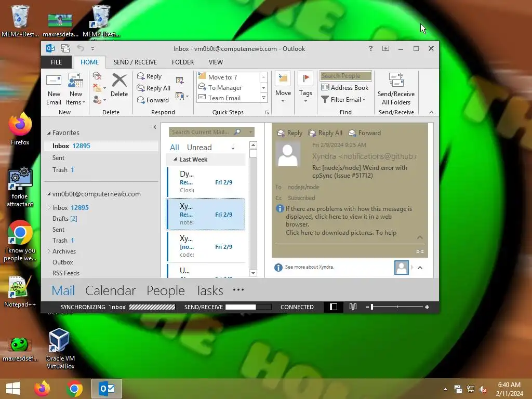Open the RSS Feeds folder

[x=66, y=273]
